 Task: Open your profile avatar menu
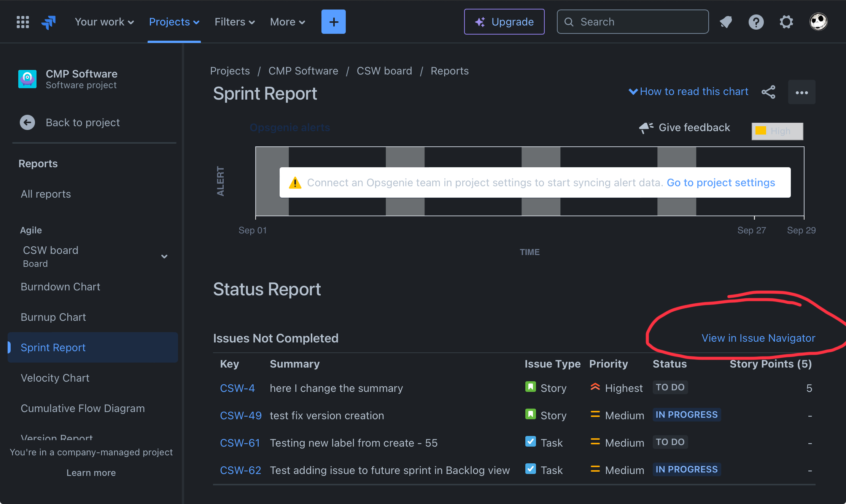(818, 22)
